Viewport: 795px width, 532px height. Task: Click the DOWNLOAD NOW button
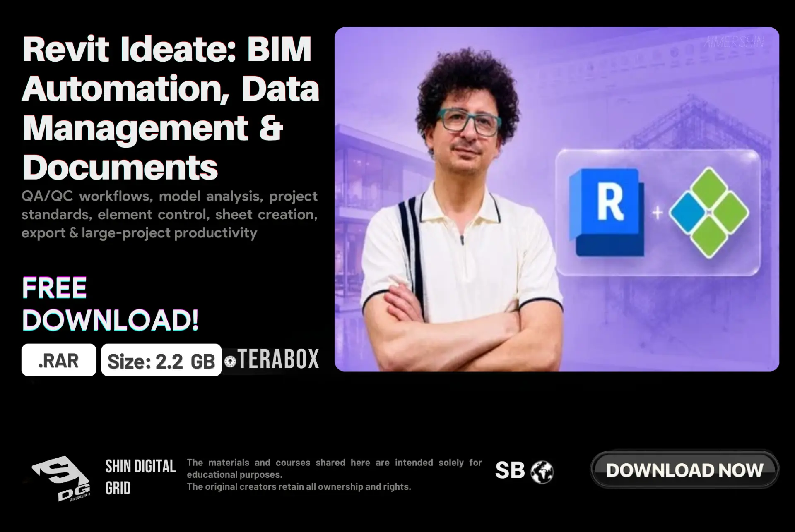pos(684,470)
